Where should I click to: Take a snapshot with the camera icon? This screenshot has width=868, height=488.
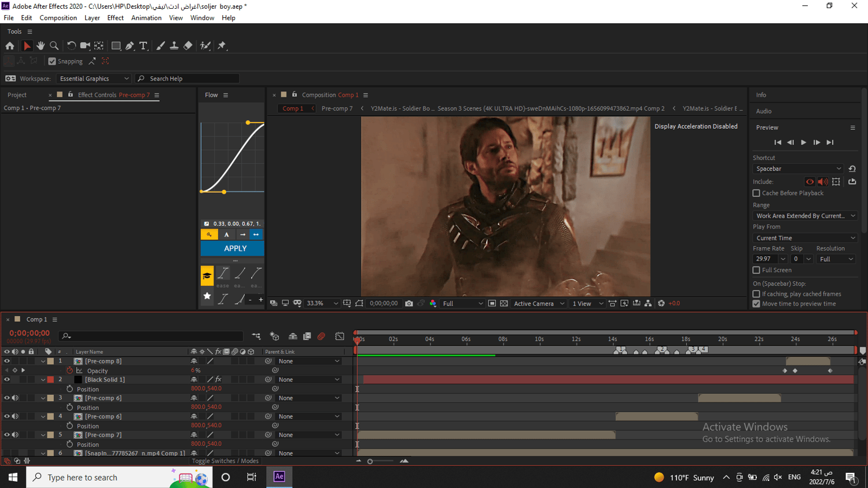coord(409,303)
